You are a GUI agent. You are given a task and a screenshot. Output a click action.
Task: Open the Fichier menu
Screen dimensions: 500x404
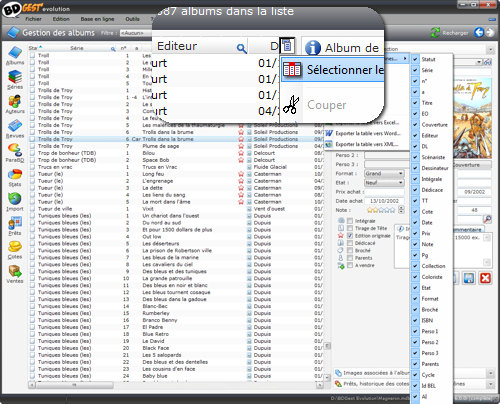tap(34, 19)
